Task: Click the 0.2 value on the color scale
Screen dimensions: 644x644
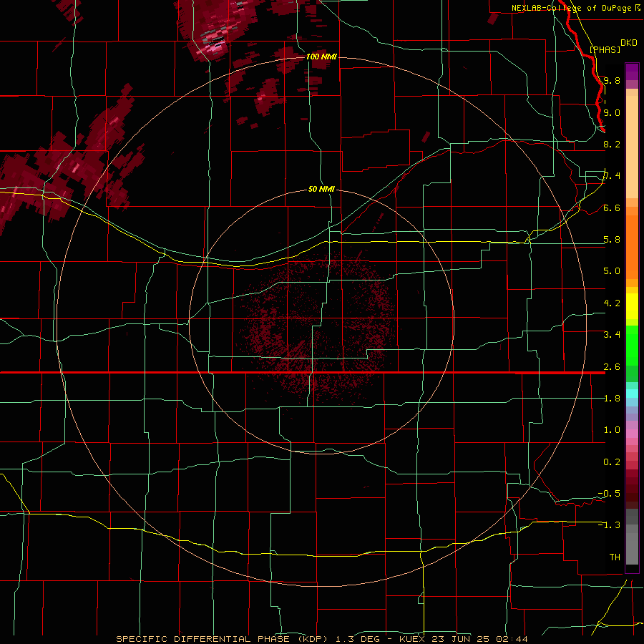Action: click(x=612, y=462)
